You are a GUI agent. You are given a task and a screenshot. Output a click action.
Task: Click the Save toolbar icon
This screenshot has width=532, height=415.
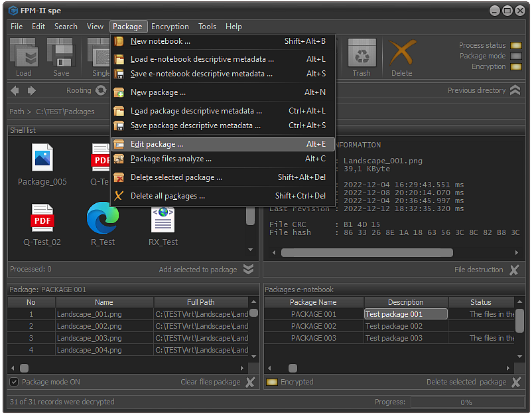(61, 53)
